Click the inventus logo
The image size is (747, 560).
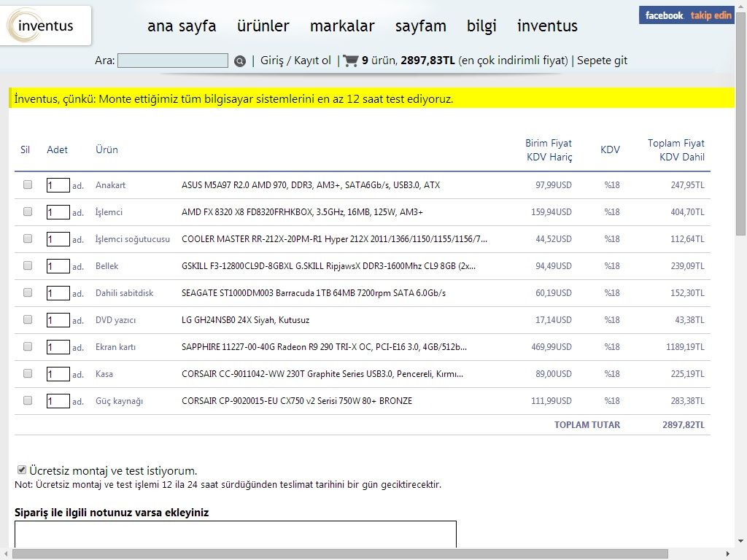click(x=45, y=26)
